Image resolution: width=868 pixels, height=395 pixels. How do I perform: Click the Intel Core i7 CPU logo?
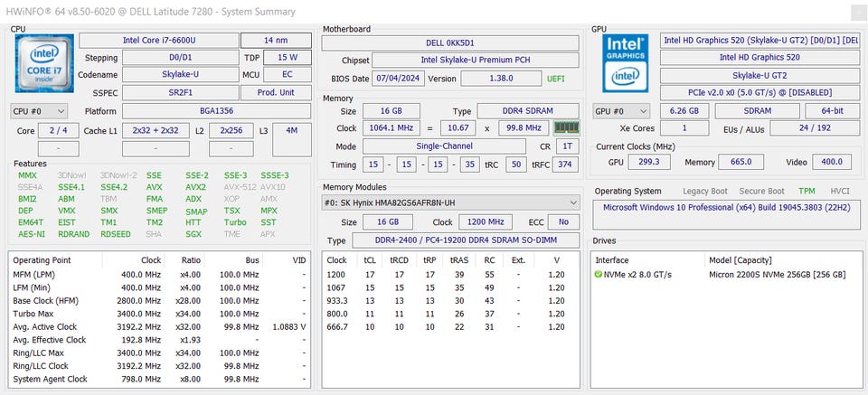(x=44, y=62)
